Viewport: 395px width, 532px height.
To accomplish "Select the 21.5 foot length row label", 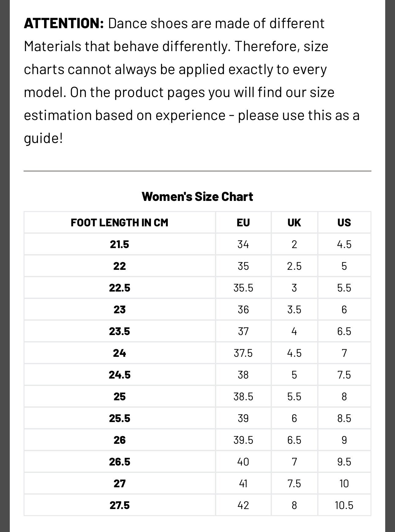I will coord(119,244).
